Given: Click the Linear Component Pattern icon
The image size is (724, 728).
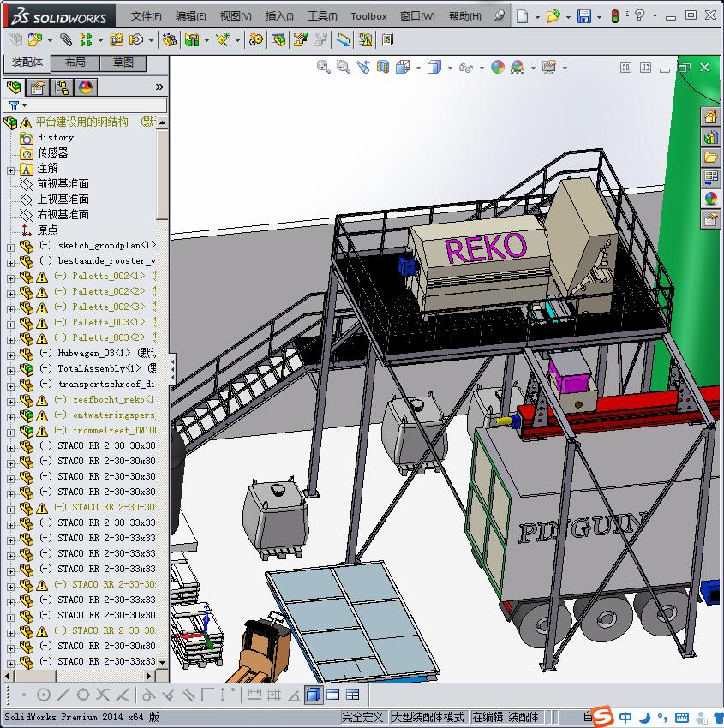Looking at the screenshot, I should [x=86, y=39].
